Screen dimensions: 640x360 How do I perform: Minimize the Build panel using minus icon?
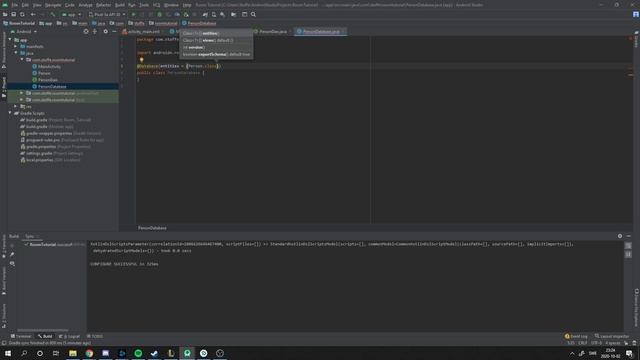(x=629, y=236)
